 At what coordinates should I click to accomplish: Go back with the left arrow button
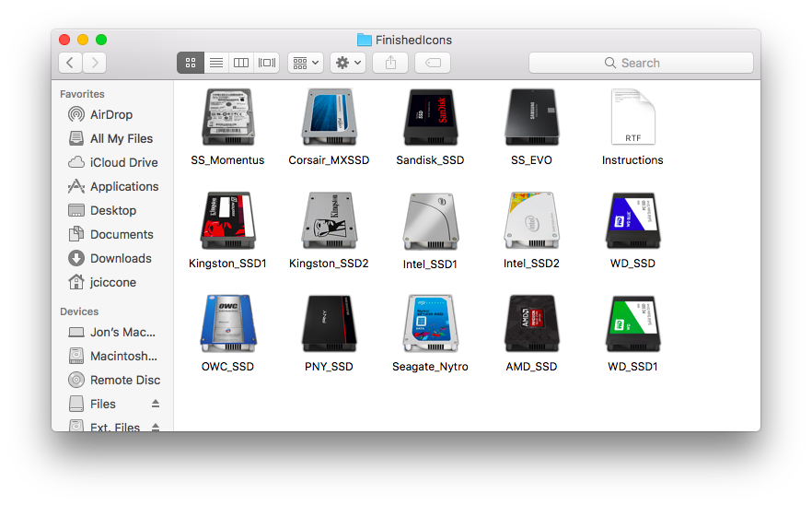coord(70,63)
